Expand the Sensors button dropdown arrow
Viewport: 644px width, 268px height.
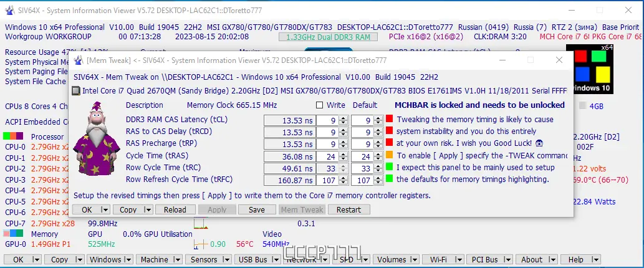[x=226, y=259]
